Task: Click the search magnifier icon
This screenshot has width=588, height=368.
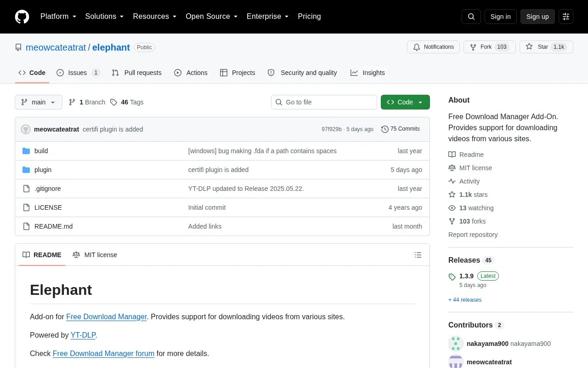Action: pos(471,17)
